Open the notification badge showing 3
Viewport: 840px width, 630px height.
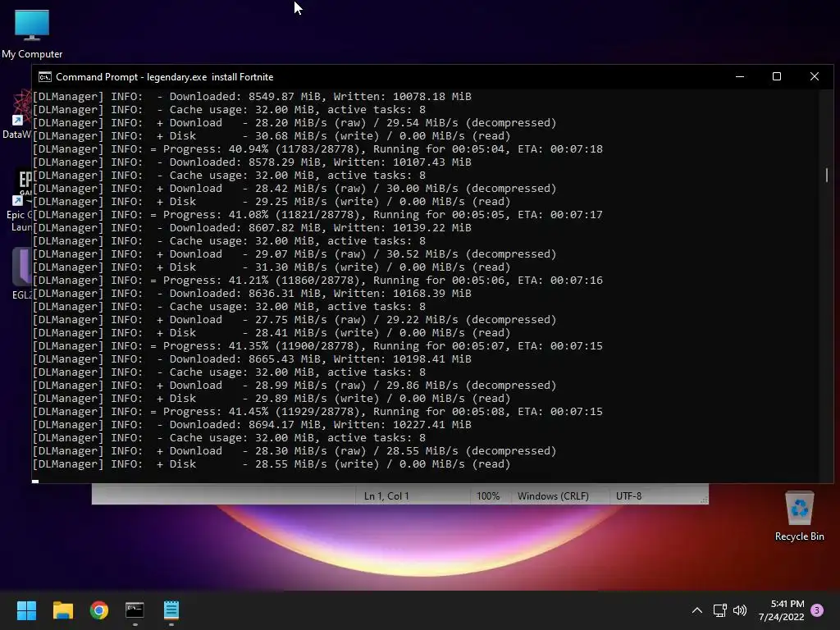pos(817,610)
